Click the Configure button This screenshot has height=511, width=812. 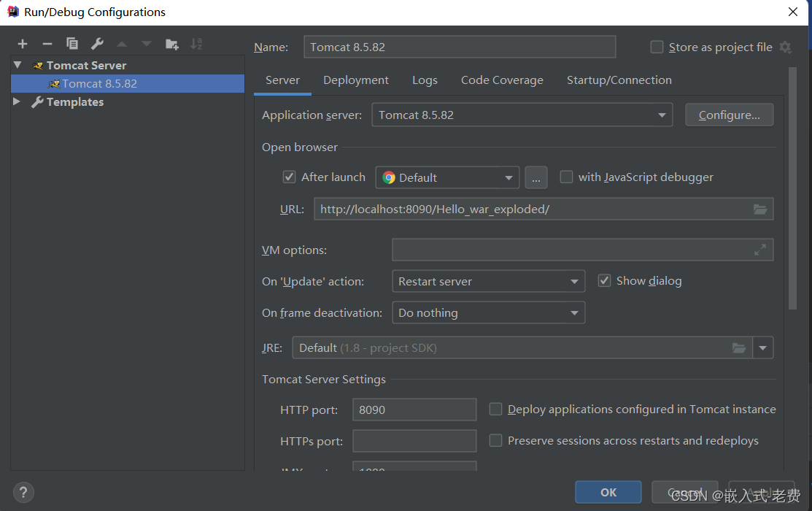pyautogui.click(x=729, y=115)
